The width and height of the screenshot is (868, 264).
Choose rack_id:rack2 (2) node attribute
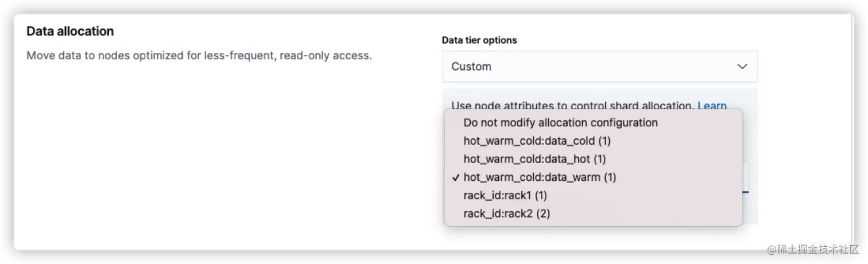pos(506,214)
